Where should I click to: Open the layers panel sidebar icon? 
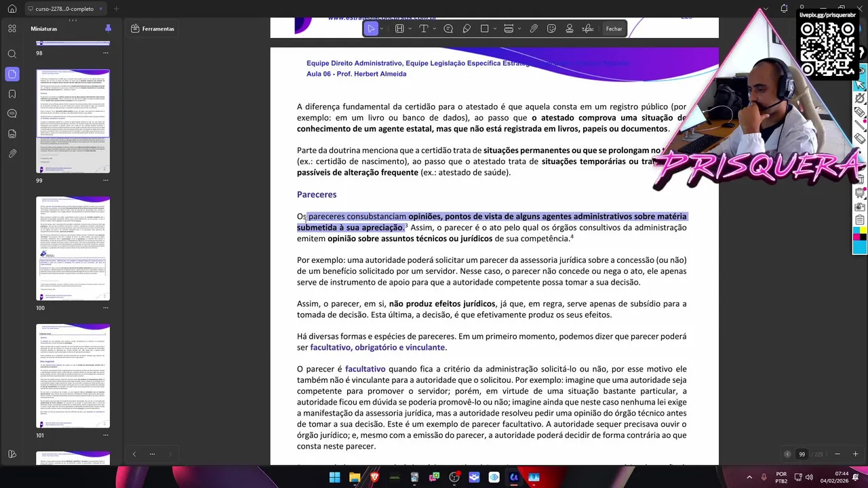pyautogui.click(x=12, y=134)
